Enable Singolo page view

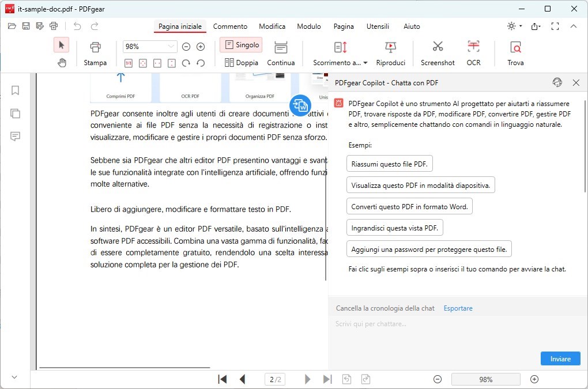241,45
